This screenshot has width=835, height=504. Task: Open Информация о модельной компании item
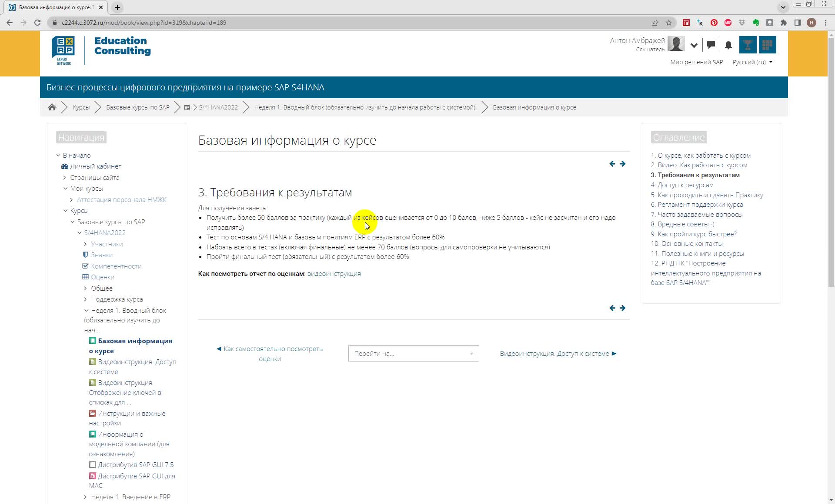tap(129, 444)
